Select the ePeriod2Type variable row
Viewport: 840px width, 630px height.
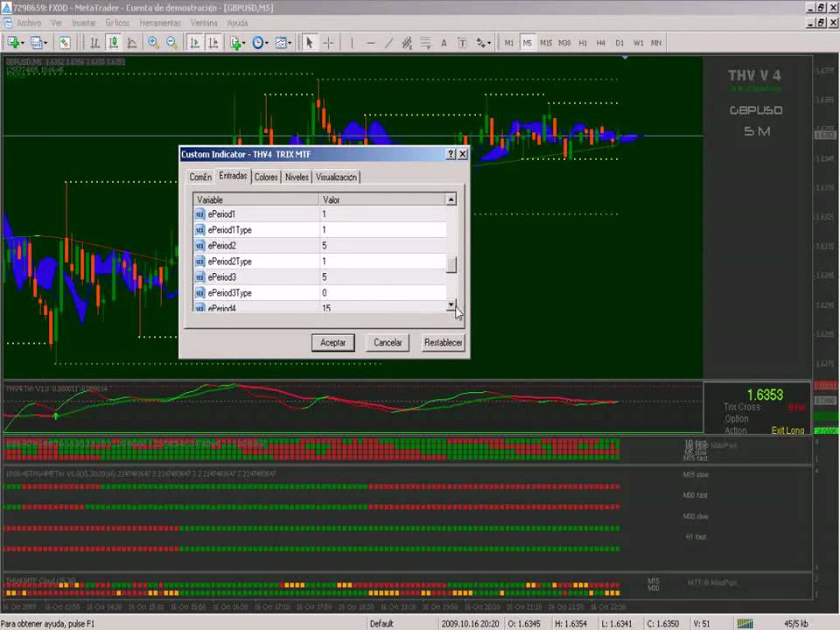point(320,262)
